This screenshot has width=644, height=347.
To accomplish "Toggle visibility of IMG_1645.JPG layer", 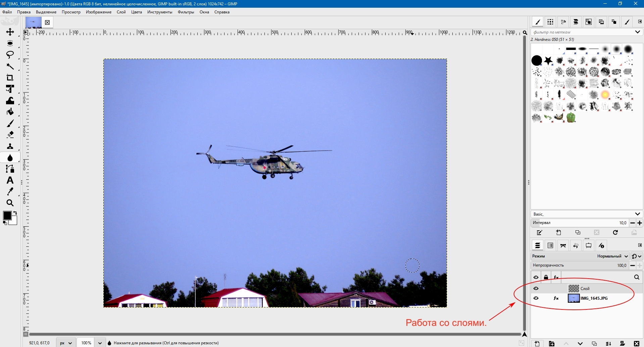I will point(536,298).
